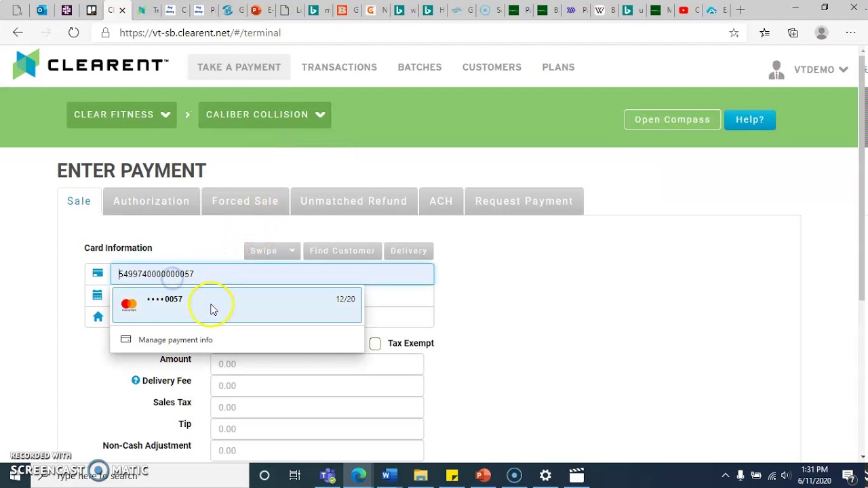Switch to the Outlook browser tab

[x=41, y=10]
